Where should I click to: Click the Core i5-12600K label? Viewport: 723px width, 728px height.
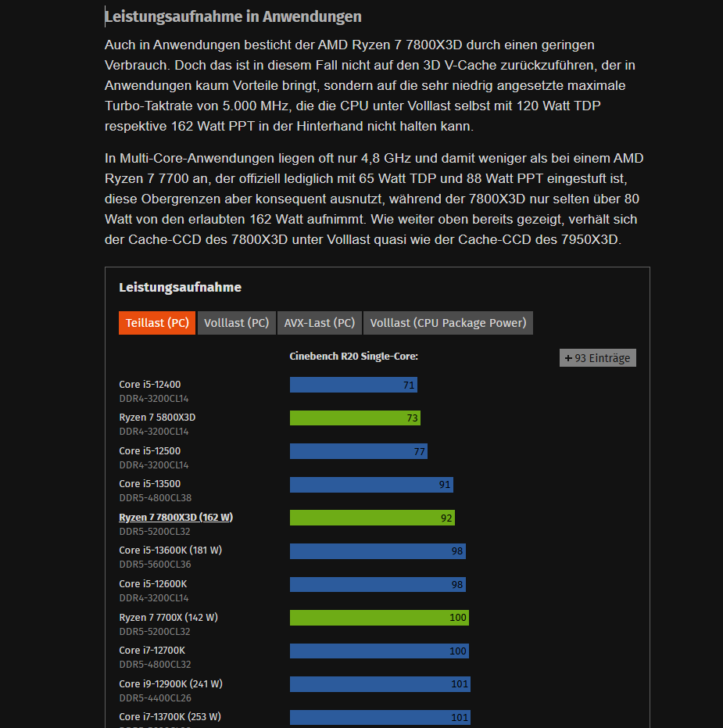click(153, 583)
